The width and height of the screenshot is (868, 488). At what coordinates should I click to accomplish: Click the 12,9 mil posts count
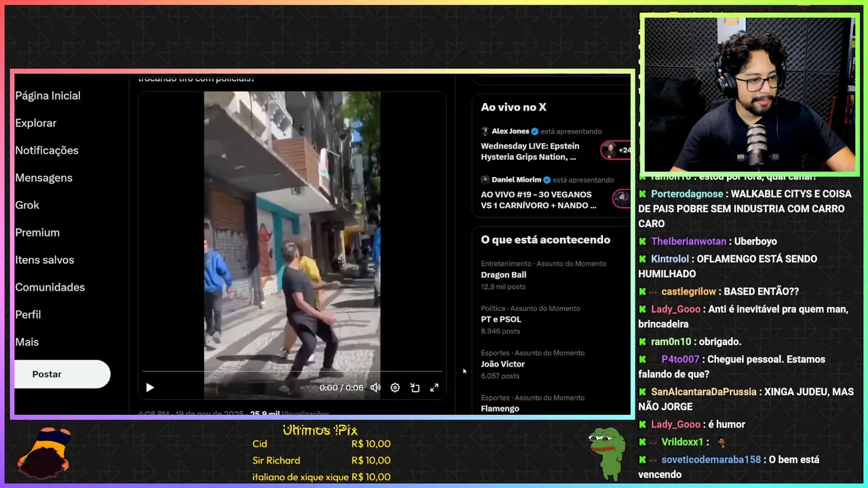point(502,287)
